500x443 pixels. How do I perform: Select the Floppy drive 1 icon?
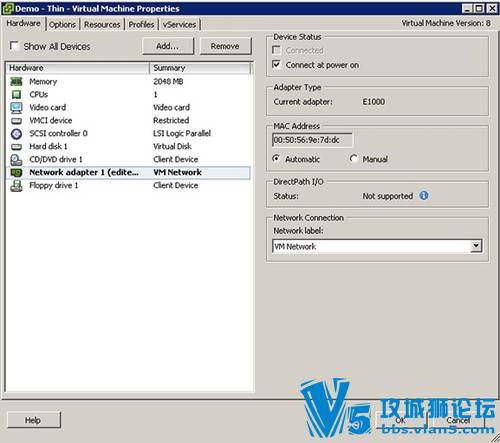pos(16,186)
